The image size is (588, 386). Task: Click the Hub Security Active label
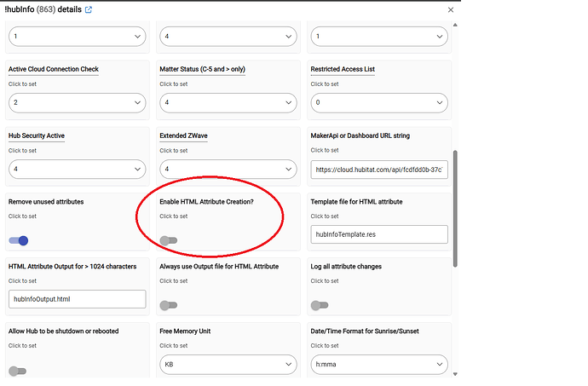[x=37, y=135]
